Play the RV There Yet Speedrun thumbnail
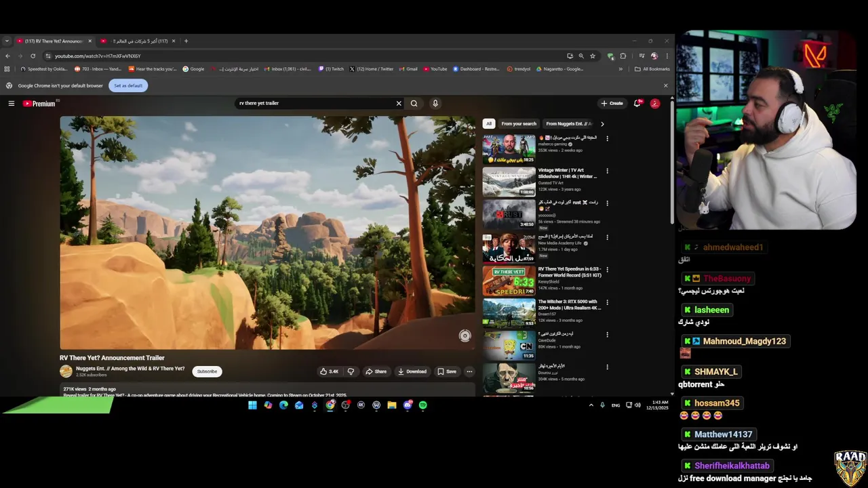The height and width of the screenshot is (488, 868). [x=509, y=281]
